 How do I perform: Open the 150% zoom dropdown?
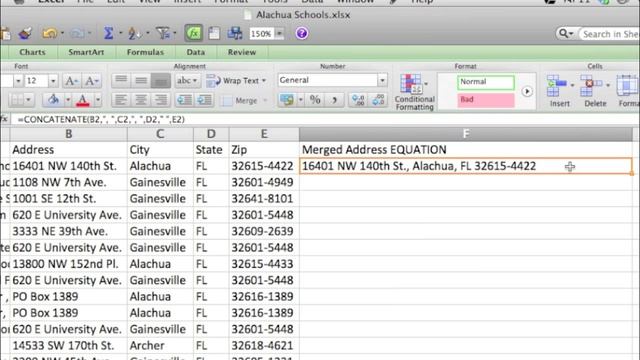[x=280, y=33]
